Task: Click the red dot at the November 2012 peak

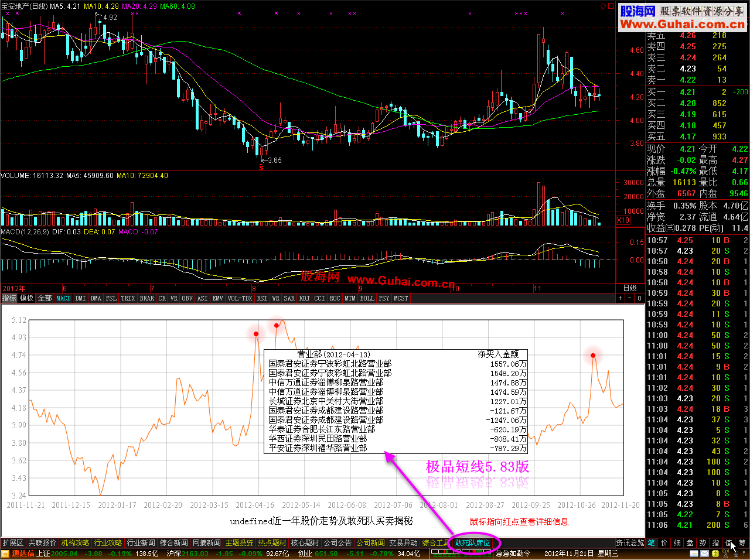Action: [593, 356]
